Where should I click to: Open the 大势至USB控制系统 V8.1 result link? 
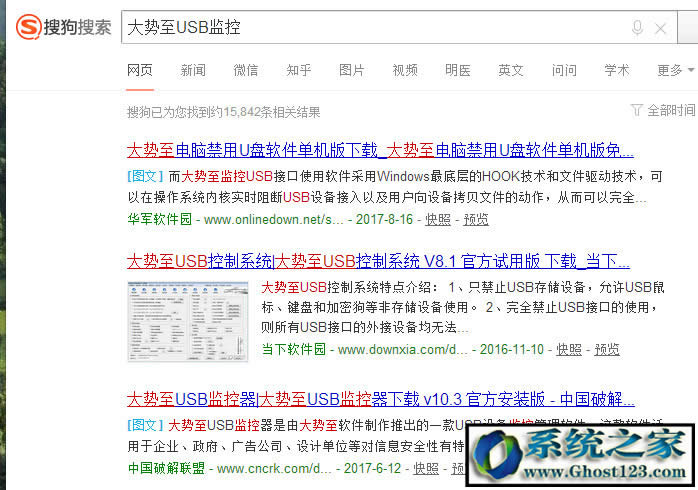point(377,262)
